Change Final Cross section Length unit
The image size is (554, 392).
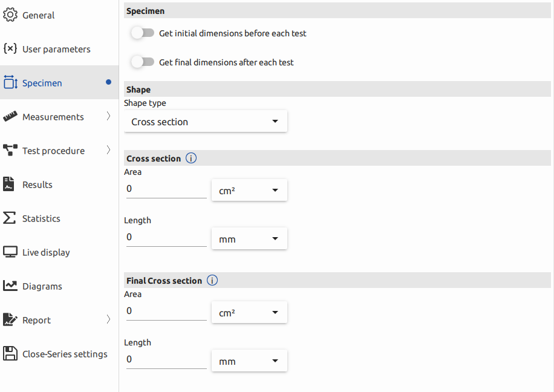pos(249,361)
